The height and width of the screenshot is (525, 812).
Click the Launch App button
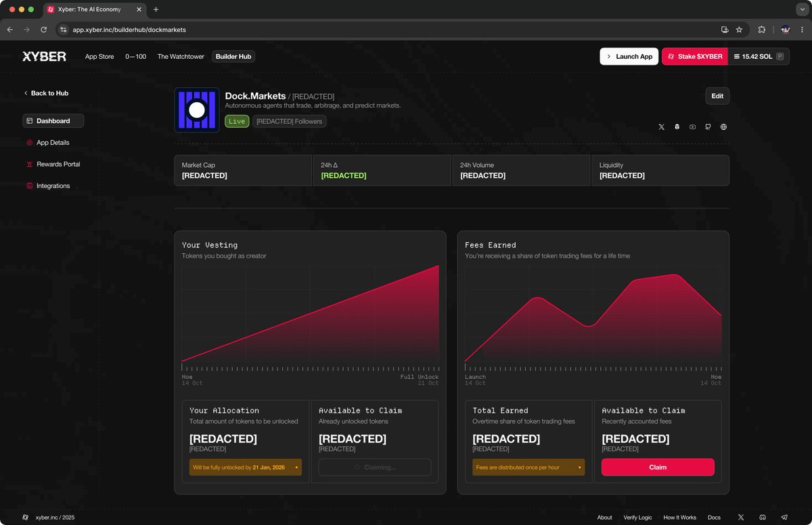[x=629, y=57]
